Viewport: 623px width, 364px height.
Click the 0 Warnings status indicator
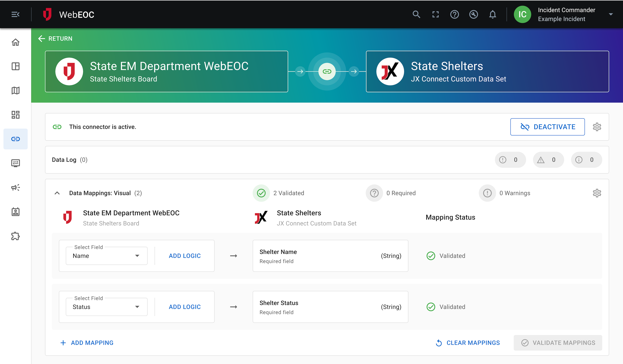pyautogui.click(x=505, y=193)
